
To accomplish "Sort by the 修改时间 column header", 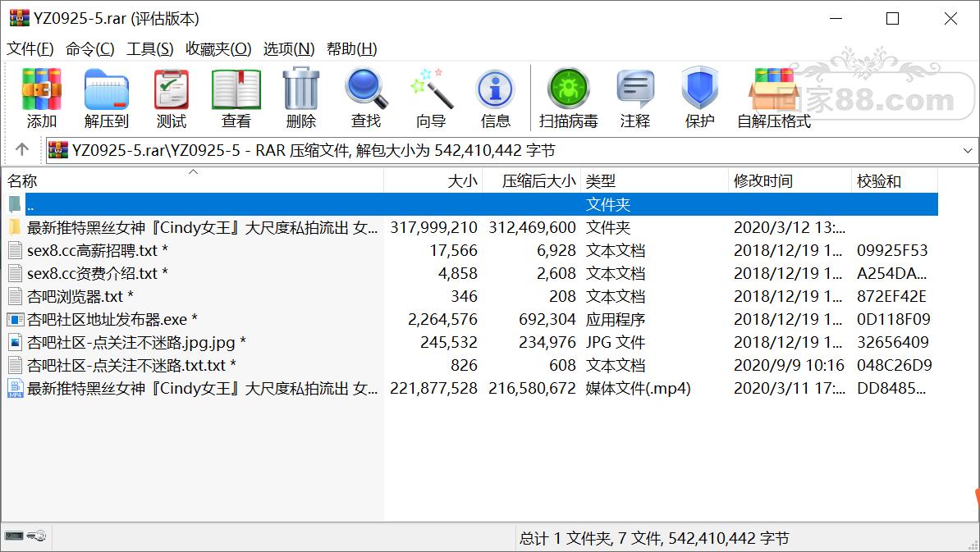I will coord(790,180).
